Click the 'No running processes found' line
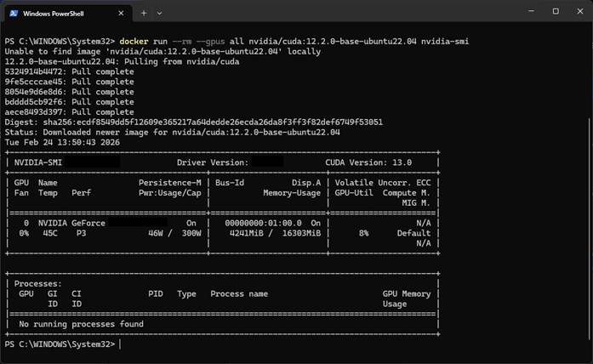Image resolution: width=593 pixels, height=364 pixels. (x=81, y=324)
